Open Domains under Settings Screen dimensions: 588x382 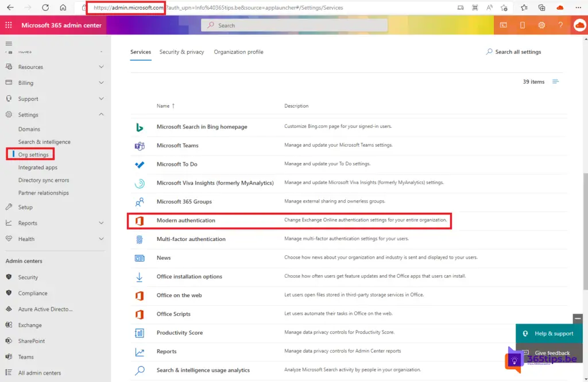(29, 130)
